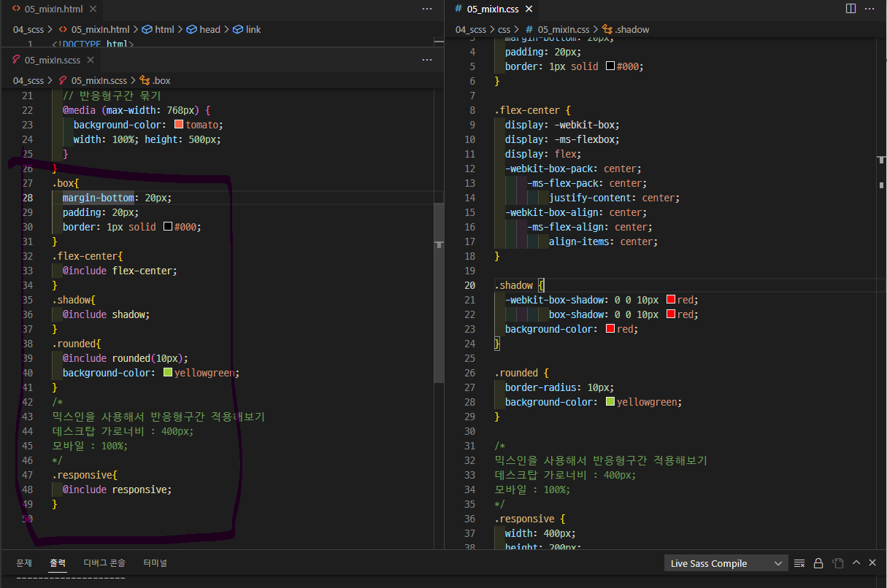Click line number 28 in SCSS gutter
This screenshot has height=588, width=887.
[x=27, y=198]
